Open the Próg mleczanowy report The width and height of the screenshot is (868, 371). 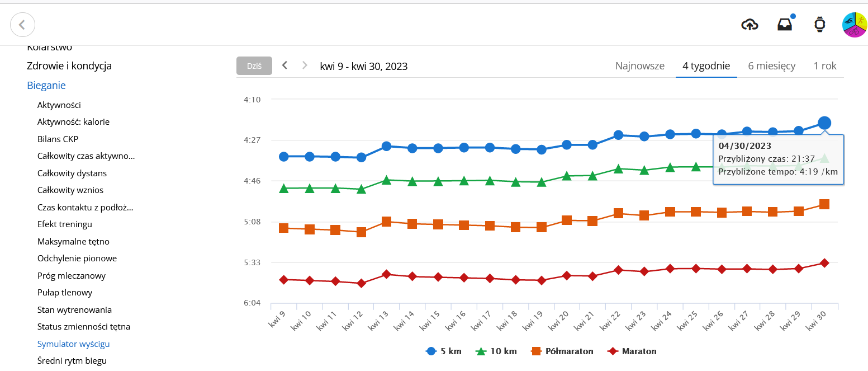(x=72, y=276)
